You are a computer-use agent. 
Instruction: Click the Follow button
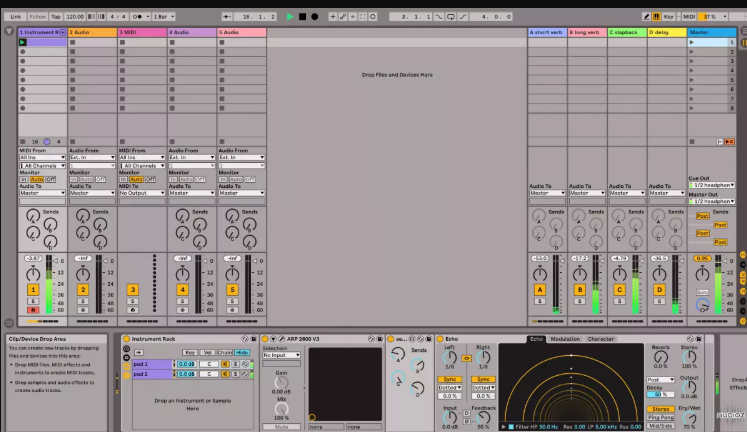coord(38,17)
